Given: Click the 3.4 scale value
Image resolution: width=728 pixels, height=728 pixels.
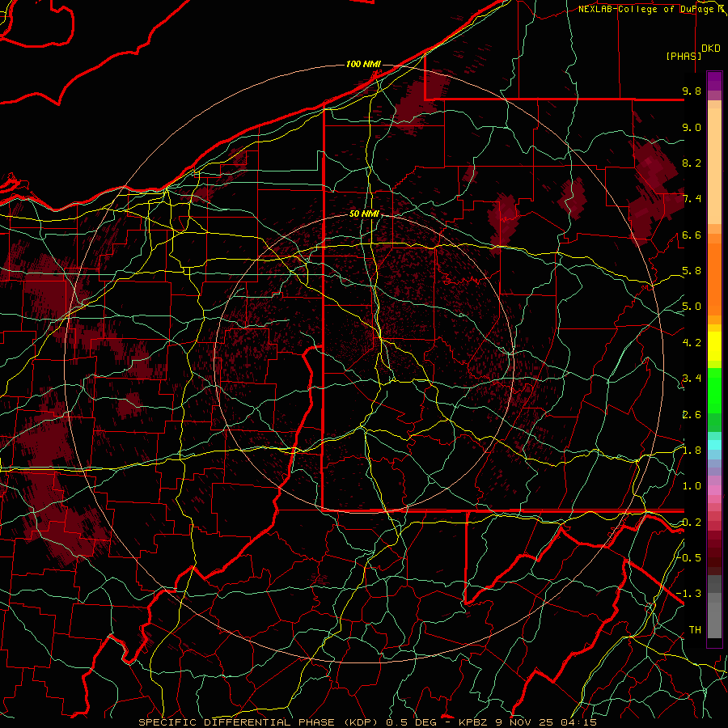Looking at the screenshot, I should (x=692, y=379).
